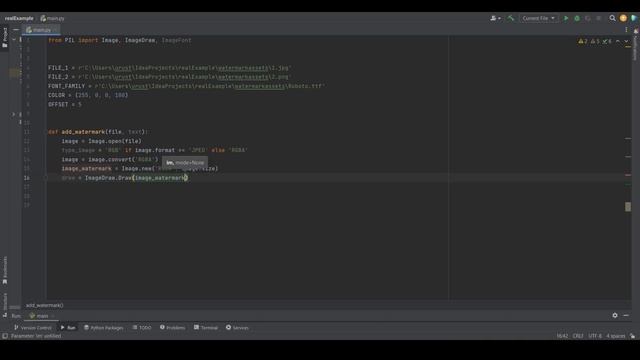The width and height of the screenshot is (640, 360).
Task: Open the Terminal tool window
Action: coord(206,327)
